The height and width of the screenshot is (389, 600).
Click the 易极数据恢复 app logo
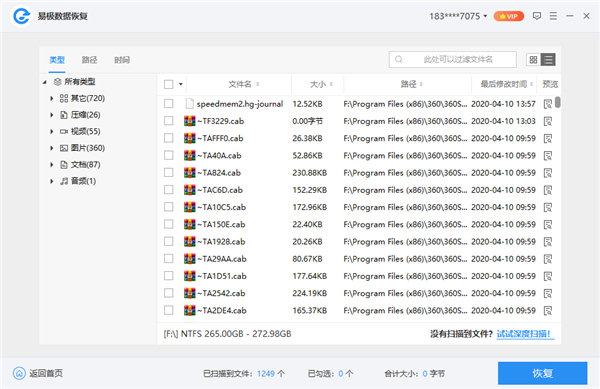(21, 16)
